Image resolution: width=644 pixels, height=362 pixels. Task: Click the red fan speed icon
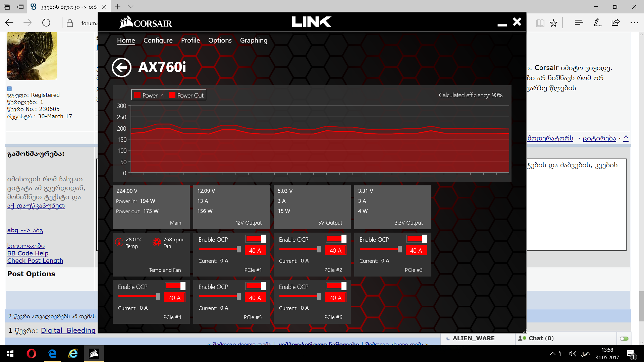(157, 242)
